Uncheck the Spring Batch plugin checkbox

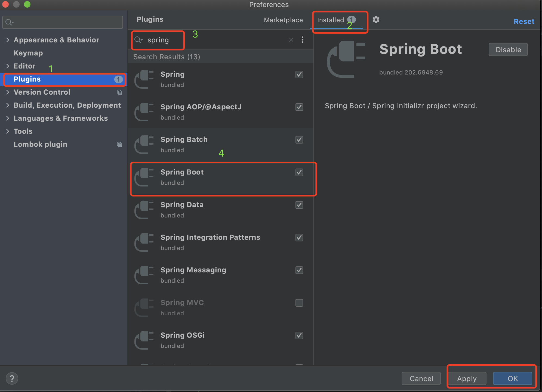point(299,140)
